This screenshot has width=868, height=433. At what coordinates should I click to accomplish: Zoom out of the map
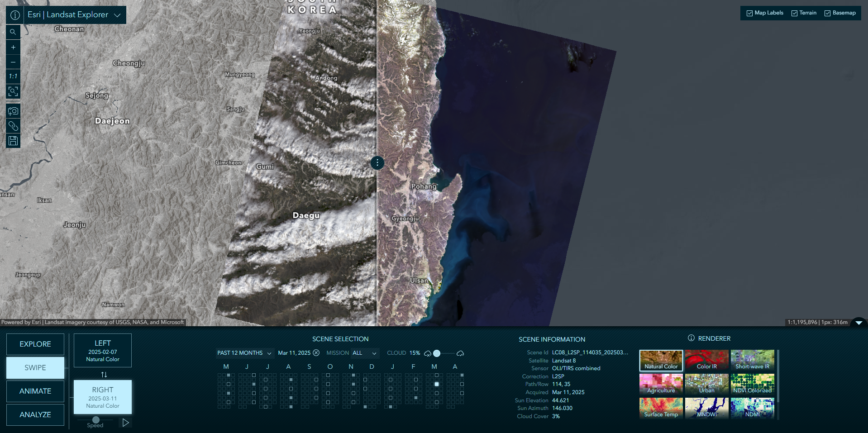tap(13, 62)
